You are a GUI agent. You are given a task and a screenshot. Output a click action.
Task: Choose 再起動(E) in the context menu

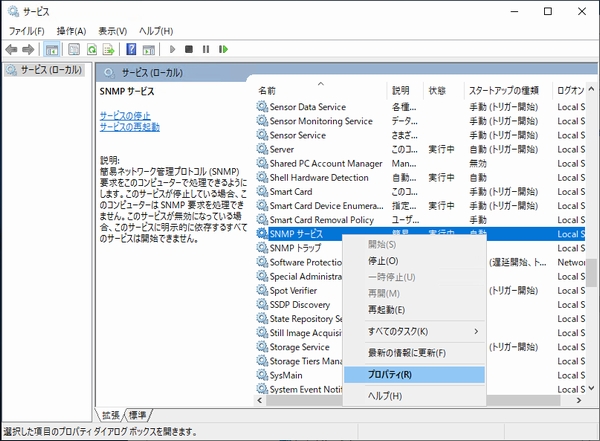[x=415, y=309]
